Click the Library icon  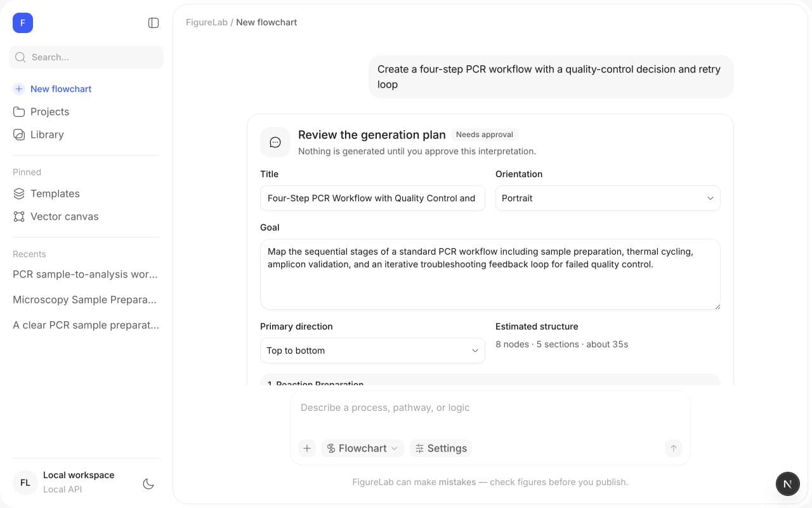(x=19, y=135)
